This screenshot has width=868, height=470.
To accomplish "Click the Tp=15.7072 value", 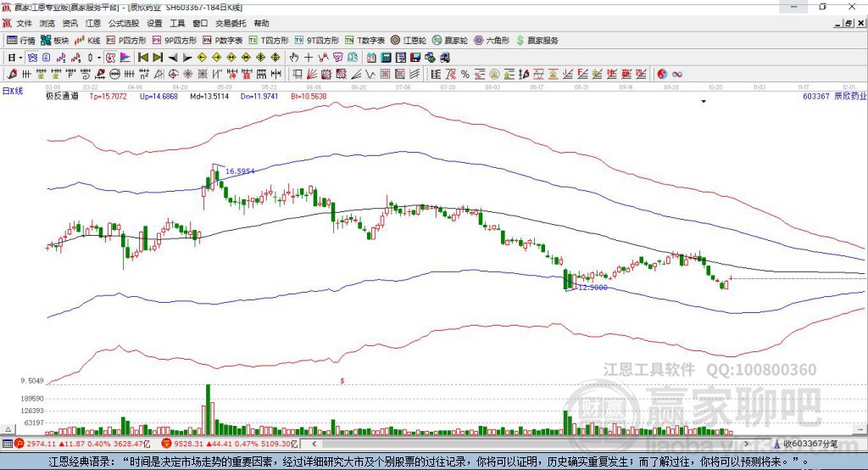I will point(108,96).
